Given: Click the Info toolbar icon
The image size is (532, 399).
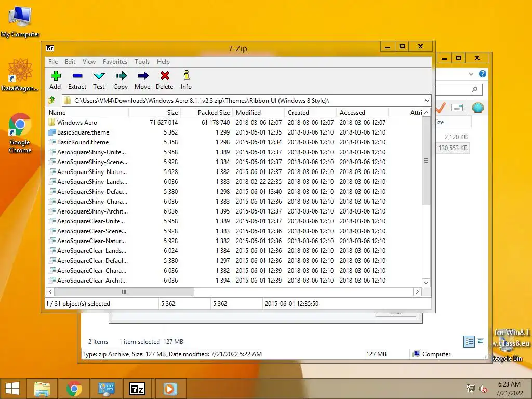Looking at the screenshot, I should point(187,75).
